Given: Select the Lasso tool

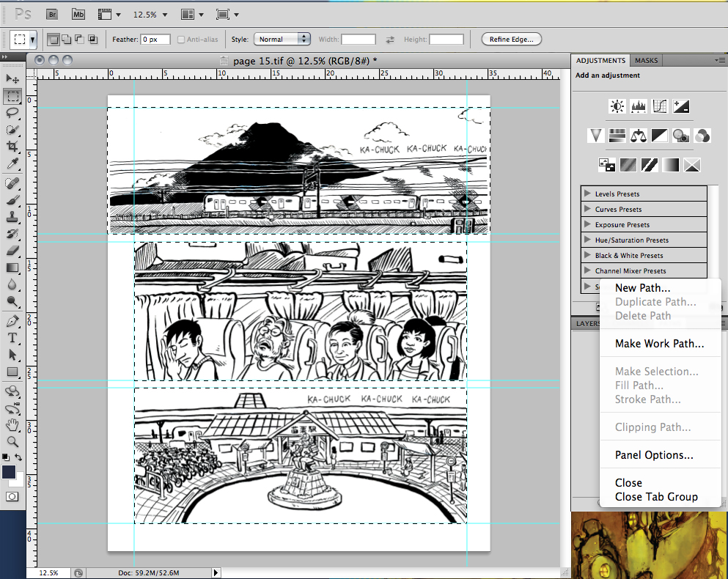Looking at the screenshot, I should tap(12, 113).
